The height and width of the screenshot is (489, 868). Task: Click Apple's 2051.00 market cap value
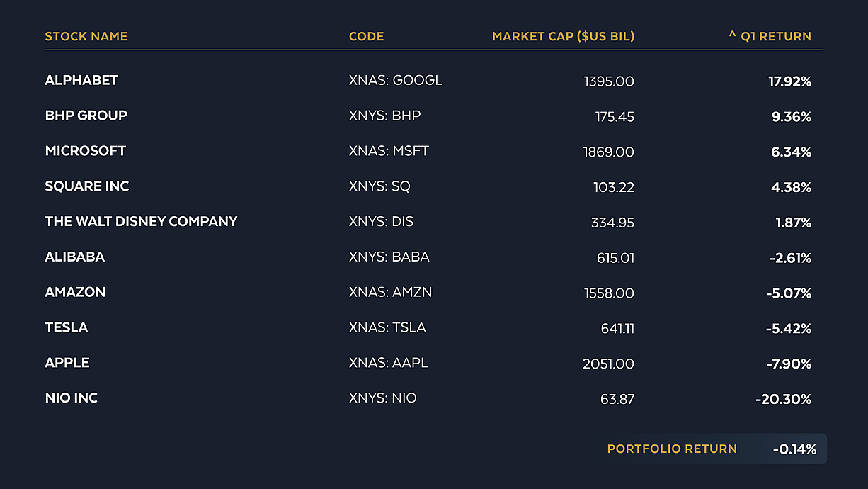[x=608, y=364]
